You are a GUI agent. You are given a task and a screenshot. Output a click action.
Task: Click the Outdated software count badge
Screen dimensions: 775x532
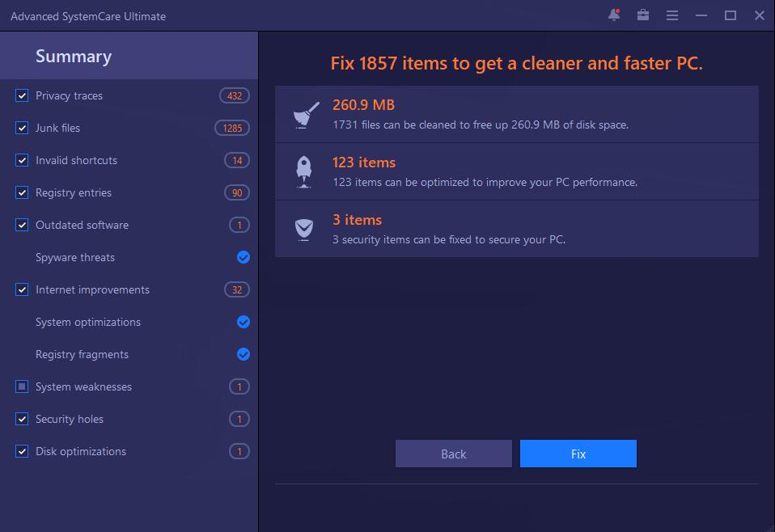pyautogui.click(x=239, y=226)
